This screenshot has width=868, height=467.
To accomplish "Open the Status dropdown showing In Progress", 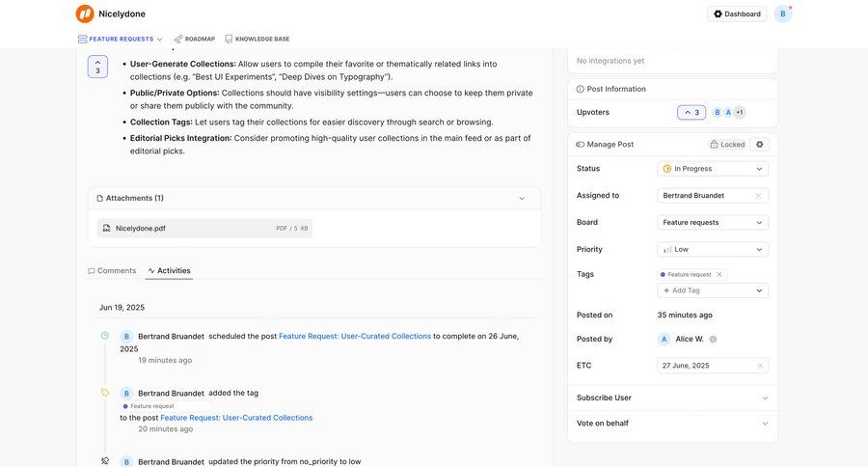I will (713, 169).
